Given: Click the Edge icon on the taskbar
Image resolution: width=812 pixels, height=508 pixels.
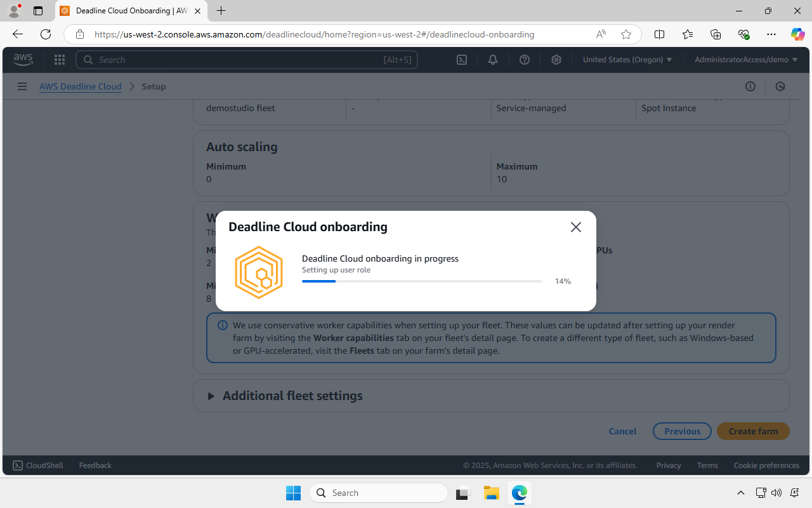Looking at the screenshot, I should pos(520,493).
